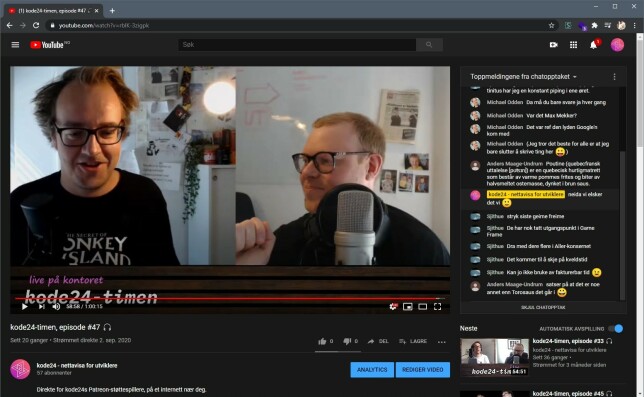
Task: Open the create video camera icon
Action: (x=554, y=45)
